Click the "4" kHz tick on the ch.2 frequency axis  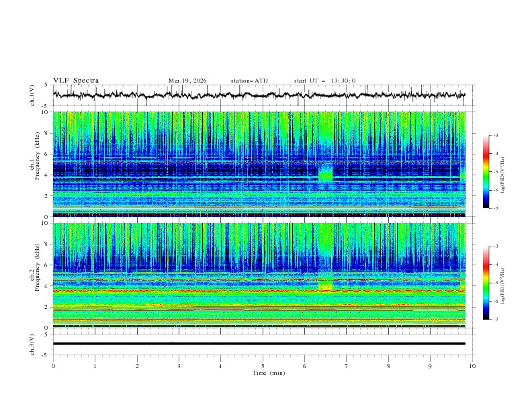click(x=46, y=286)
